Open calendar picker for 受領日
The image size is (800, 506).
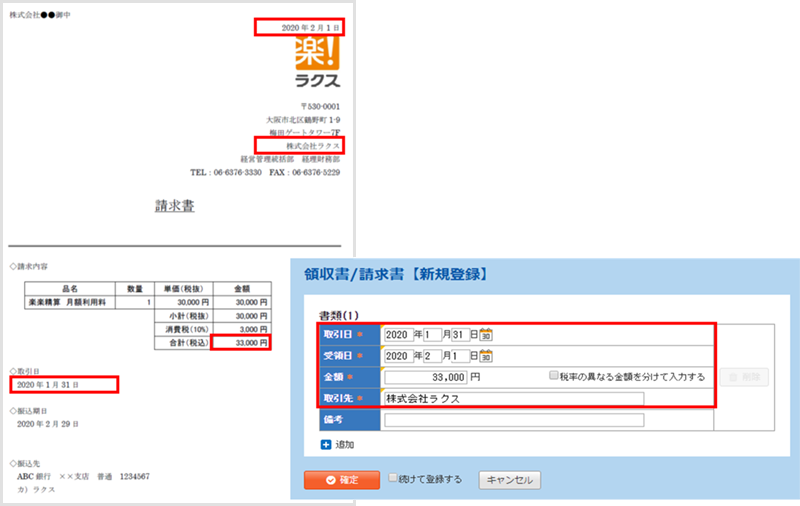[x=486, y=356]
